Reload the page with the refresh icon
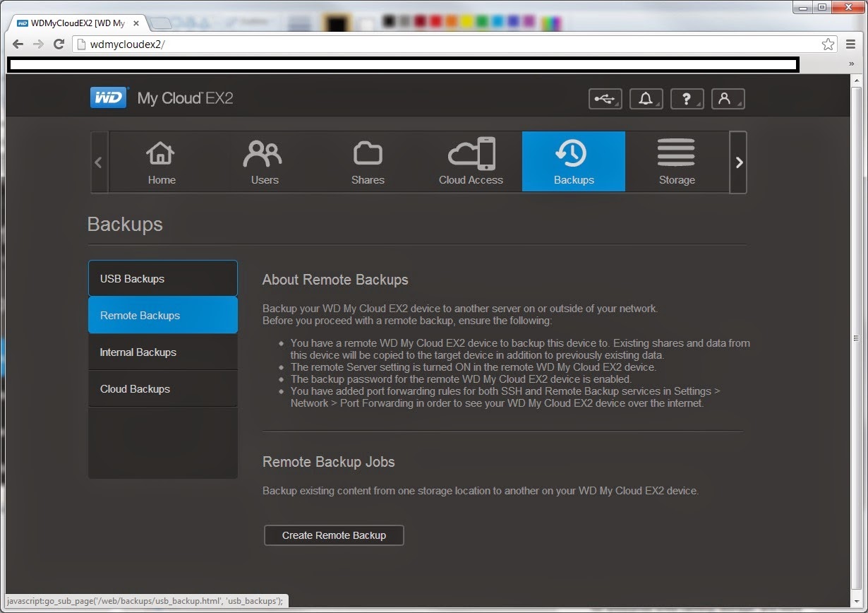868x613 pixels. pos(59,44)
